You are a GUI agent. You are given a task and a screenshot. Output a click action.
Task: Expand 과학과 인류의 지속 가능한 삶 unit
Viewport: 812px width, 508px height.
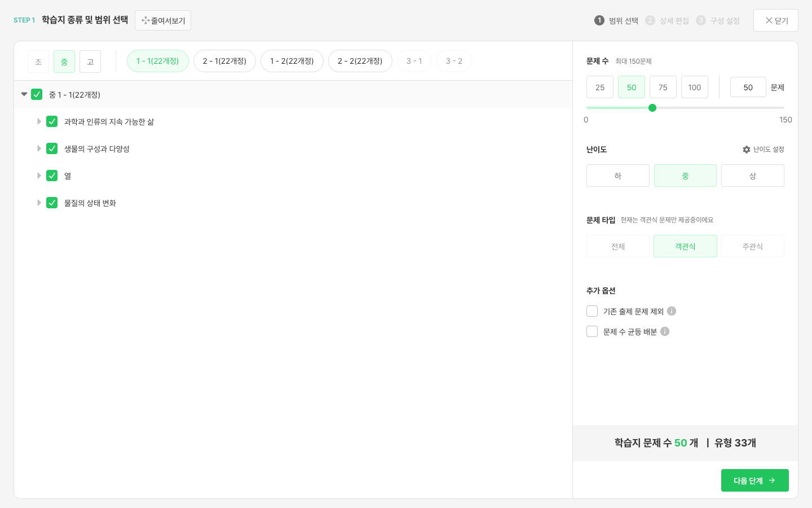(39, 121)
